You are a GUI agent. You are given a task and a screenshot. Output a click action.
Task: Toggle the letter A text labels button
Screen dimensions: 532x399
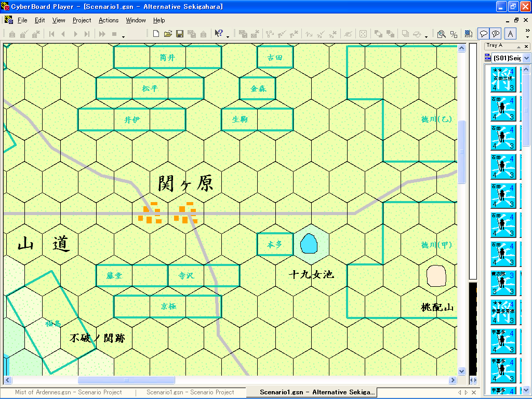(x=511, y=34)
